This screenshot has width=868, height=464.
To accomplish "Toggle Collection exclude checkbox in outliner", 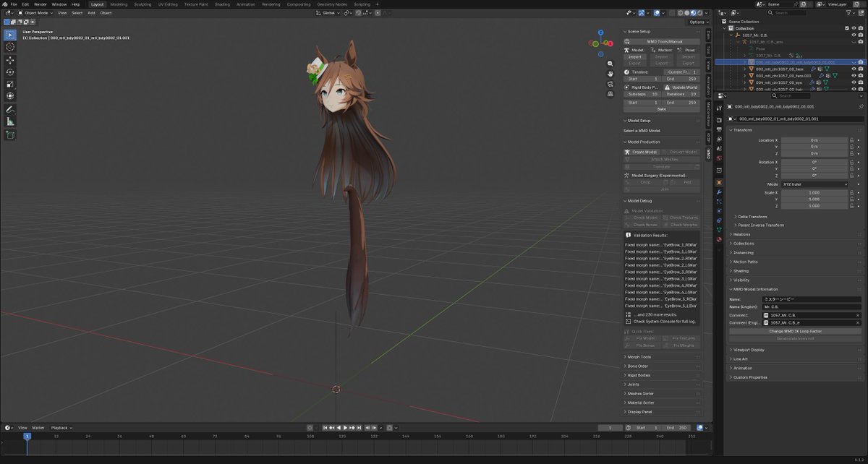I will pyautogui.click(x=846, y=28).
